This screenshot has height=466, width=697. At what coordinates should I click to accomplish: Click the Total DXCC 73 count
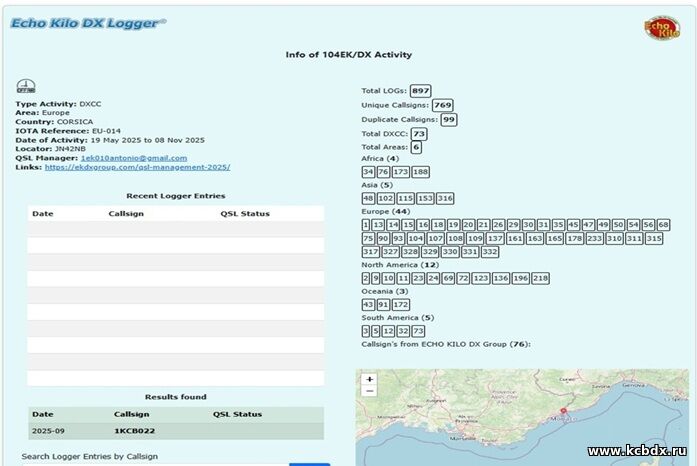tap(419, 133)
